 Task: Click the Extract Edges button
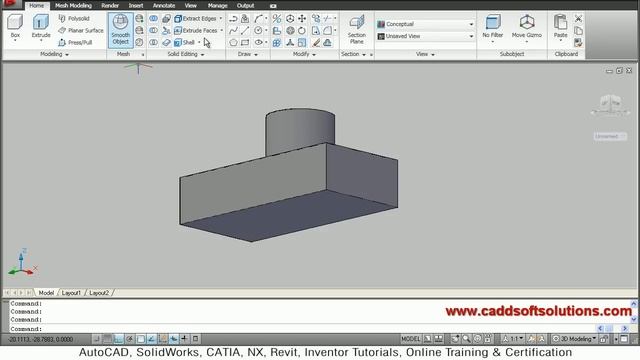(x=196, y=18)
